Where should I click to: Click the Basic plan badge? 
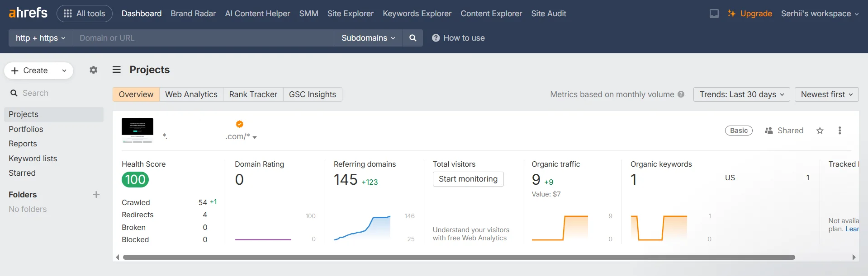(x=739, y=131)
